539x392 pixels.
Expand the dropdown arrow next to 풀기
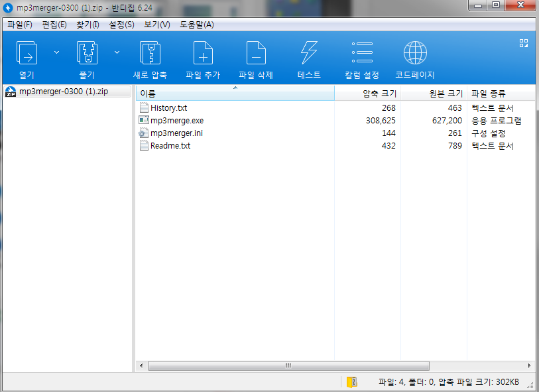point(117,52)
